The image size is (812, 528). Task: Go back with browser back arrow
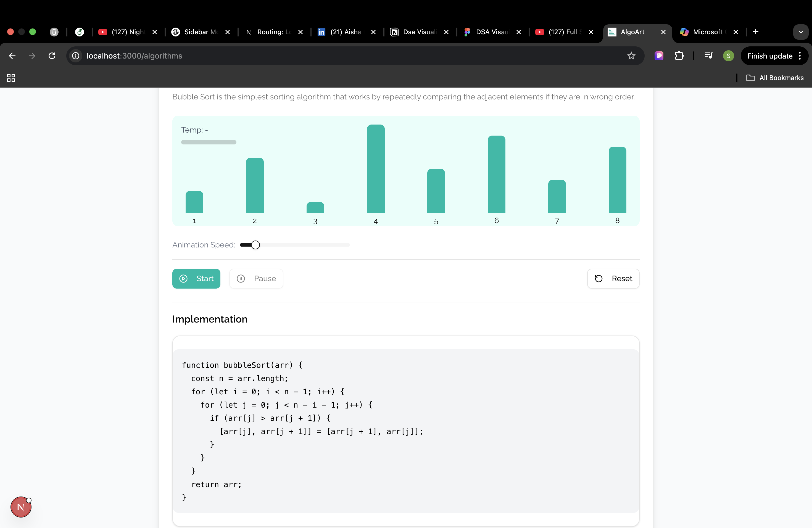(x=12, y=56)
